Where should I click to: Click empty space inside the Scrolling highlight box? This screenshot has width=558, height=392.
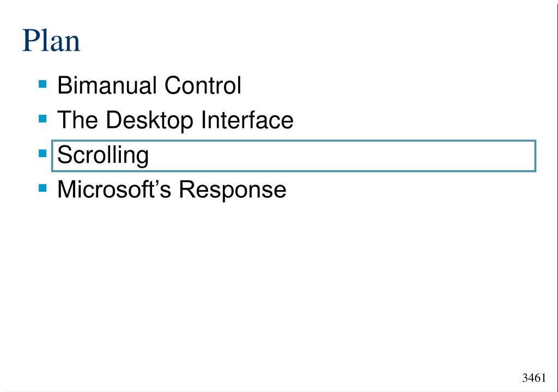(x=338, y=156)
